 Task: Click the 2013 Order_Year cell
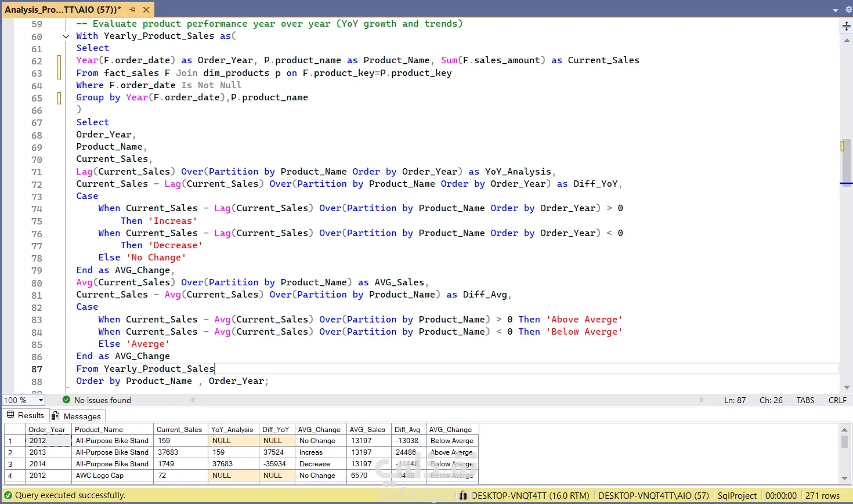pos(49,452)
